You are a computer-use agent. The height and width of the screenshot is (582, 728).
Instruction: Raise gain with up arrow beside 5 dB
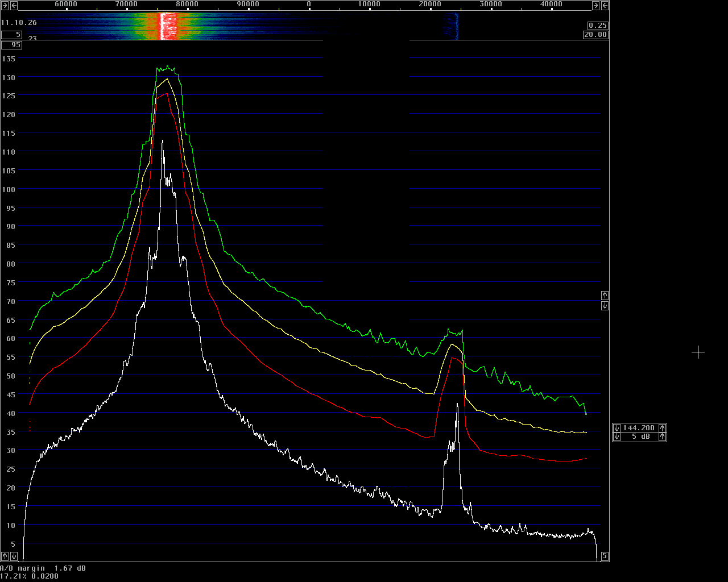pos(663,437)
